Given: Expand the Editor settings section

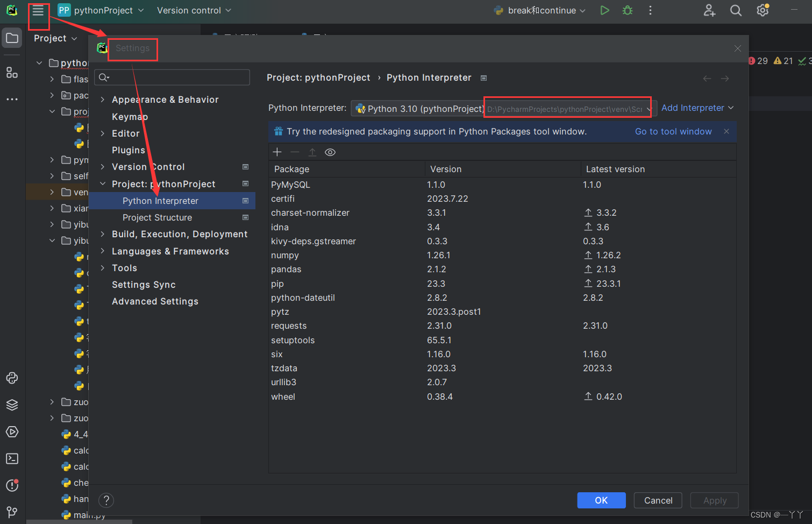Looking at the screenshot, I should tap(102, 133).
